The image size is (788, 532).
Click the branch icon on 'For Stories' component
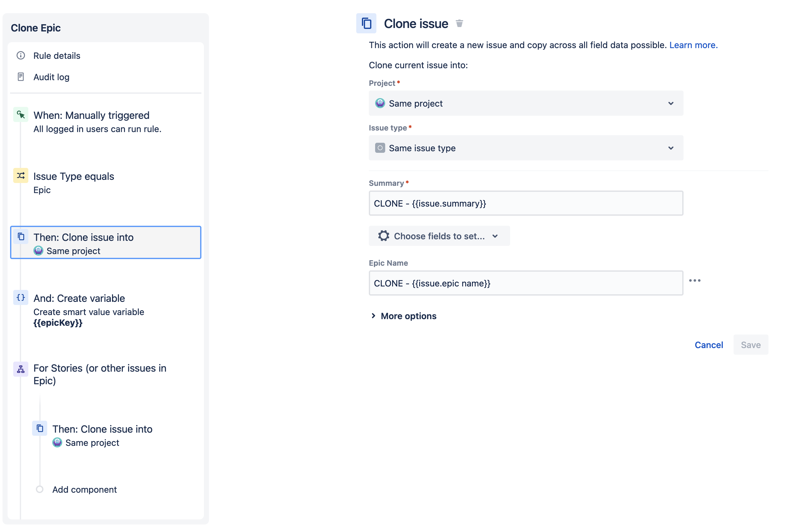pos(20,370)
